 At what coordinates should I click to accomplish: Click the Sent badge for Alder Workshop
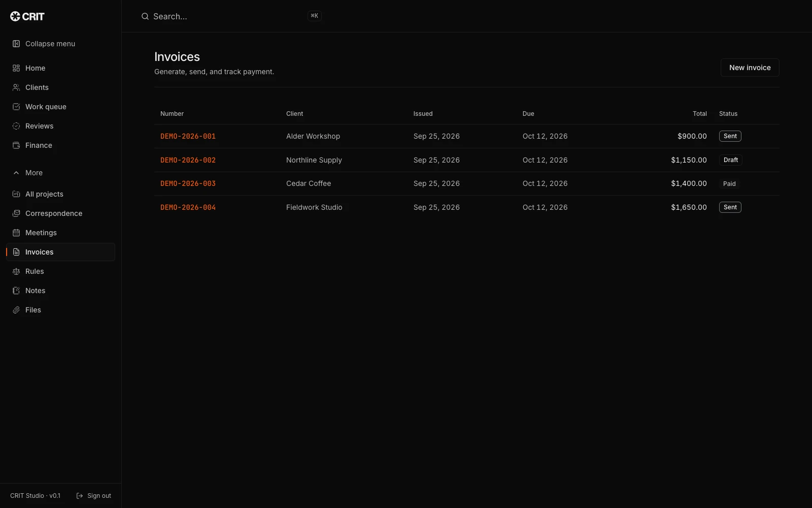[730, 136]
